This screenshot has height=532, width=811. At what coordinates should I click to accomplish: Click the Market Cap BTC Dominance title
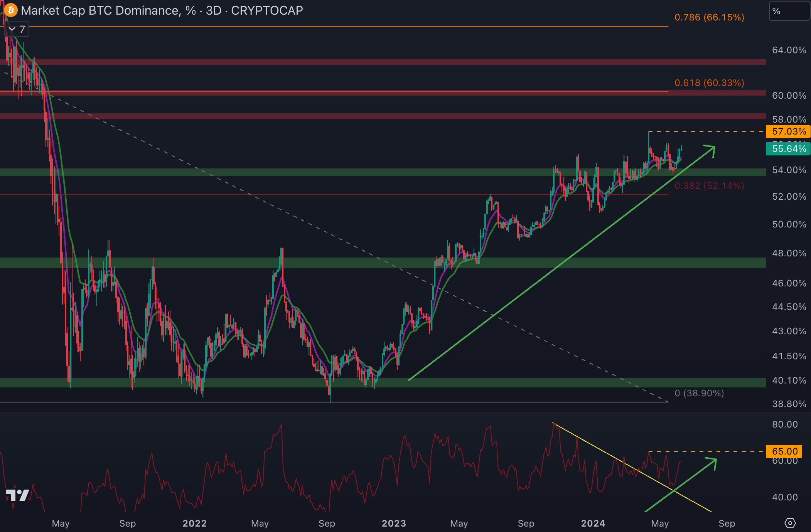100,10
